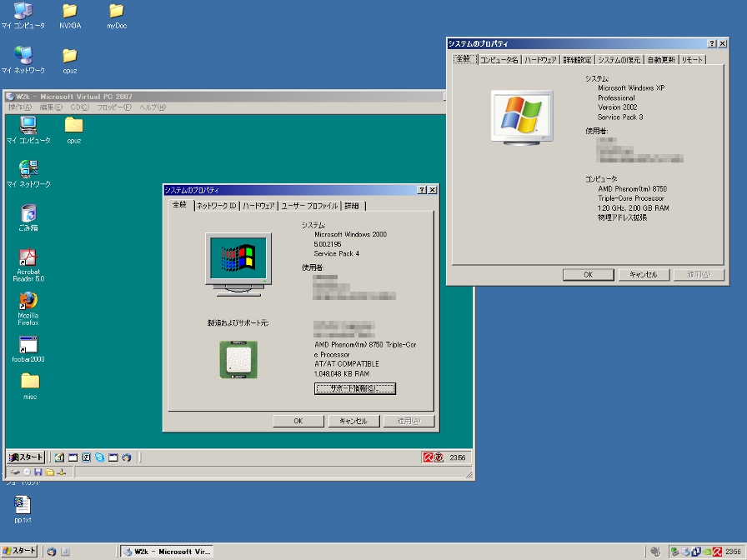
Task: Switch to 詳細設定 tab in XP System Properties
Action: click(x=577, y=60)
